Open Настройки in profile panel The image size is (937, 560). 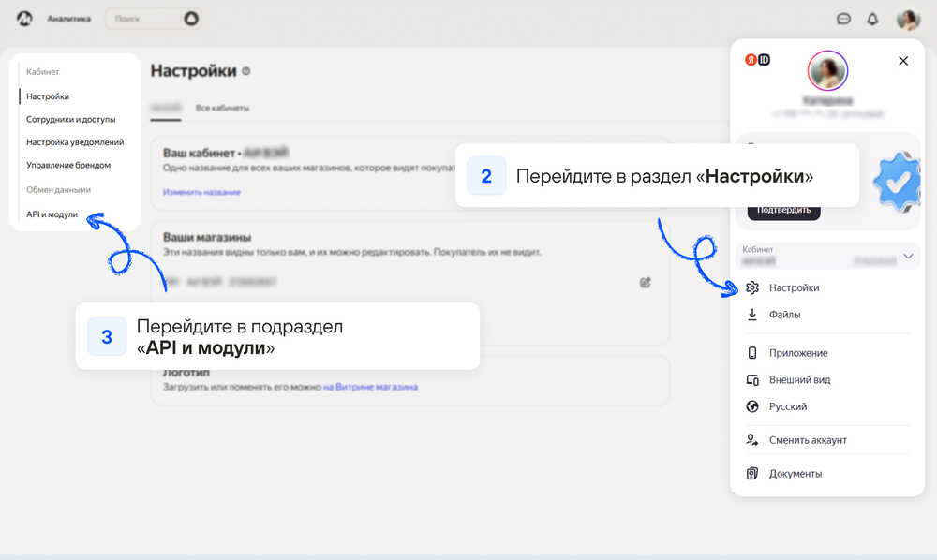[795, 287]
